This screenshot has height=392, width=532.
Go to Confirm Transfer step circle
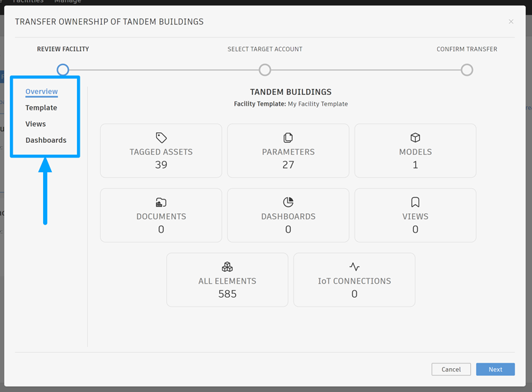click(x=467, y=70)
